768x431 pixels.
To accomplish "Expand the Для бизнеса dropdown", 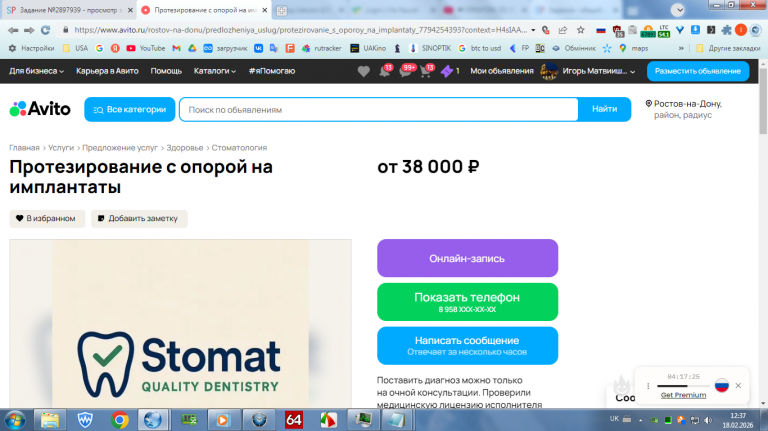I will click(36, 71).
